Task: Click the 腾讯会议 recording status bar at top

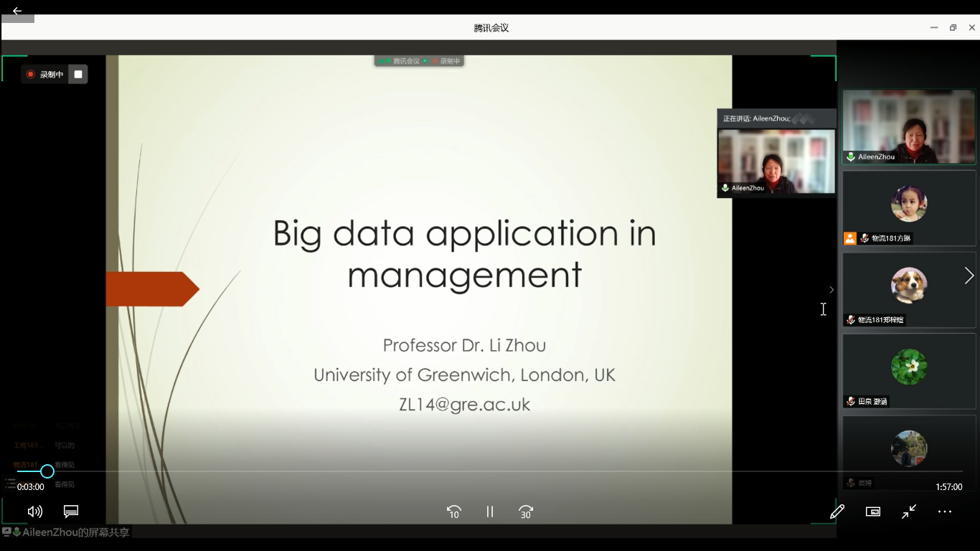Action: click(x=419, y=61)
